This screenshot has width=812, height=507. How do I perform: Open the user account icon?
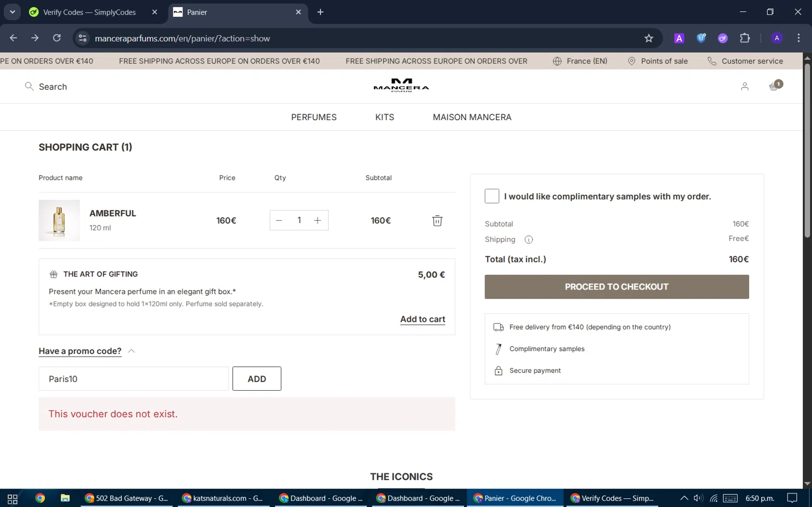click(745, 86)
